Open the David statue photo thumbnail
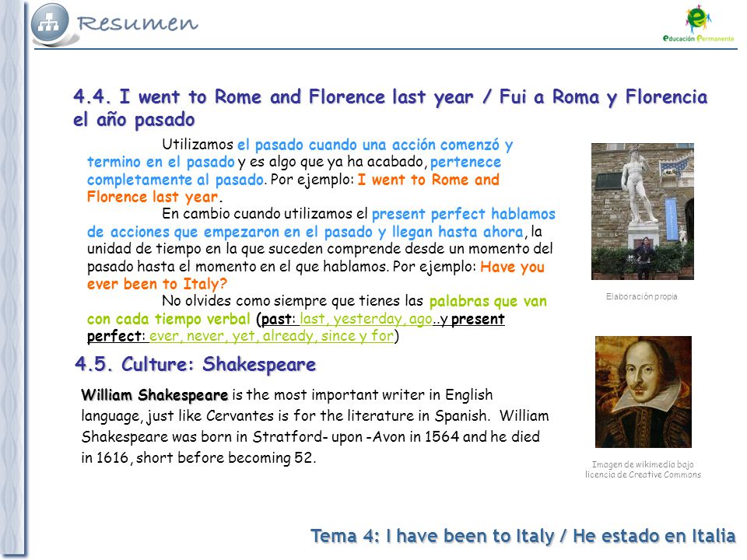This screenshot has width=747, height=560. pos(642,212)
